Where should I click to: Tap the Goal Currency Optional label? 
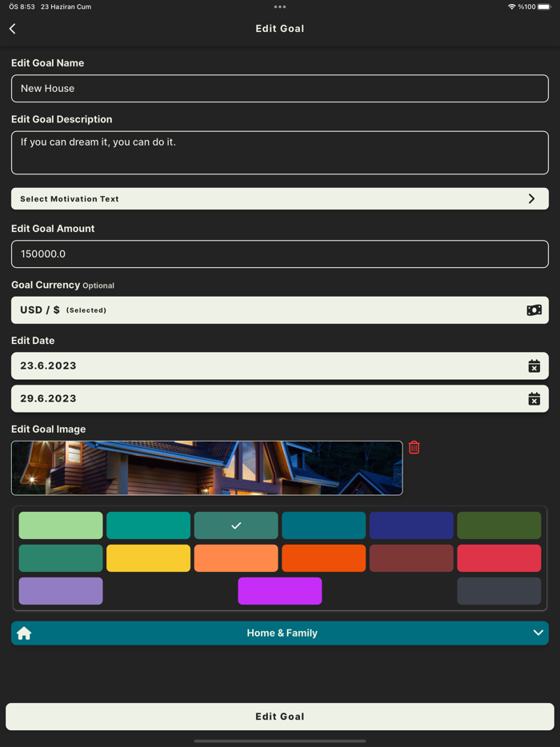pyautogui.click(x=63, y=285)
